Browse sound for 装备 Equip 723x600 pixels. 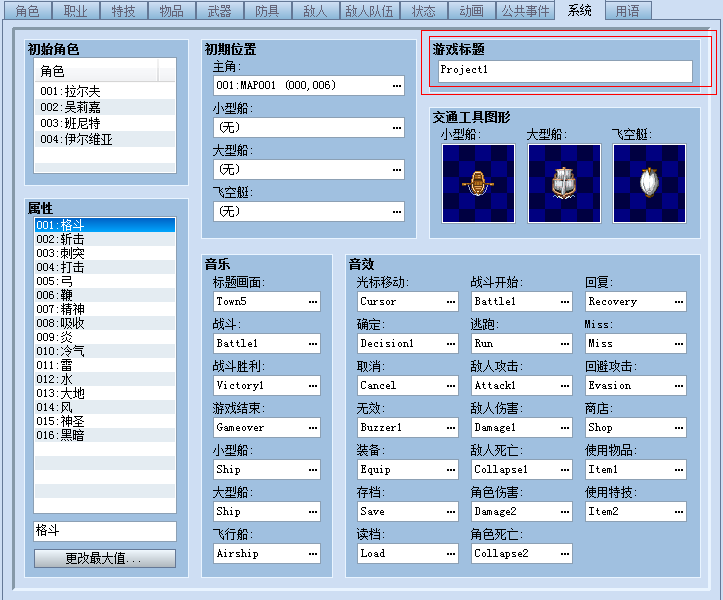click(x=450, y=469)
